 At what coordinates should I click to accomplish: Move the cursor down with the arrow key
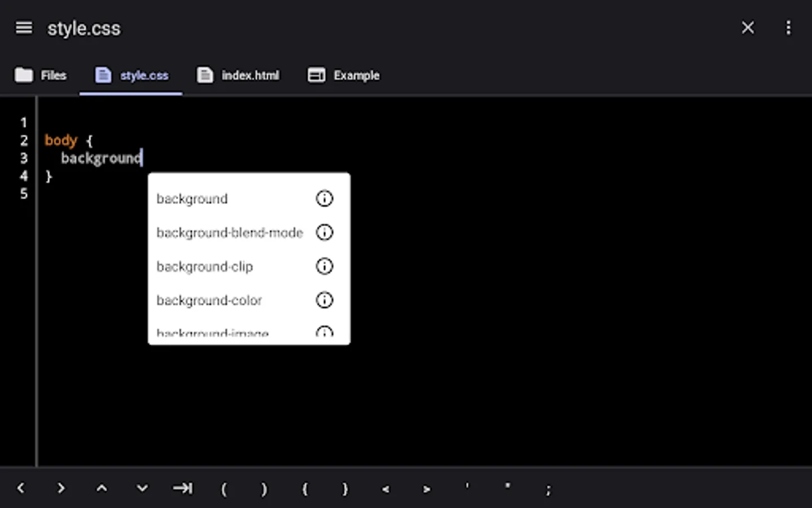coord(142,488)
